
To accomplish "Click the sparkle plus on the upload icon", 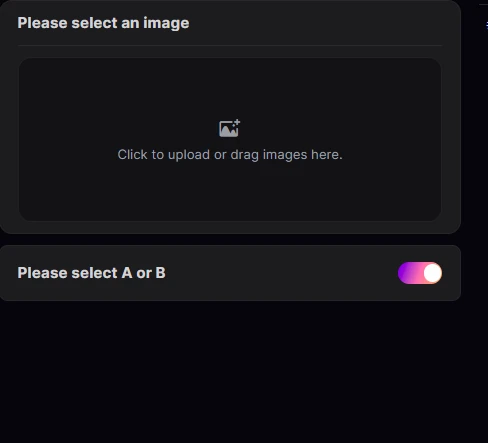I will [x=237, y=123].
